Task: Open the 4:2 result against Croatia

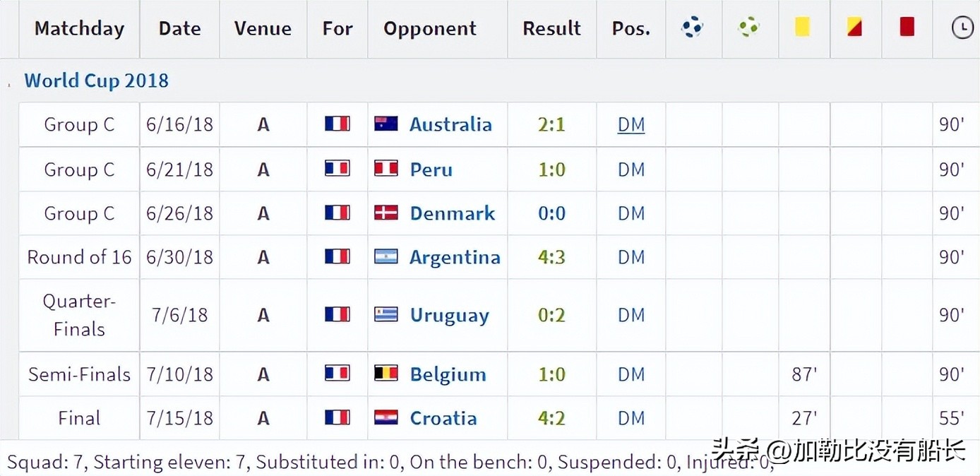Action: click(551, 418)
